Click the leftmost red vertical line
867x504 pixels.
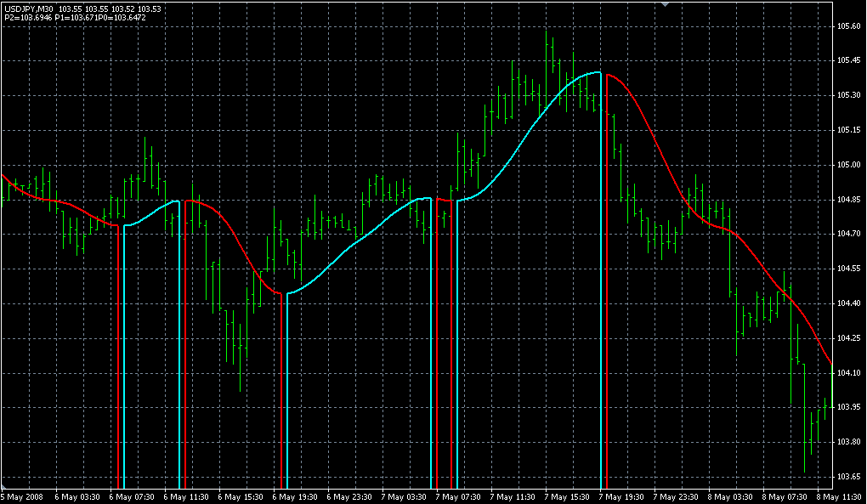point(117,357)
